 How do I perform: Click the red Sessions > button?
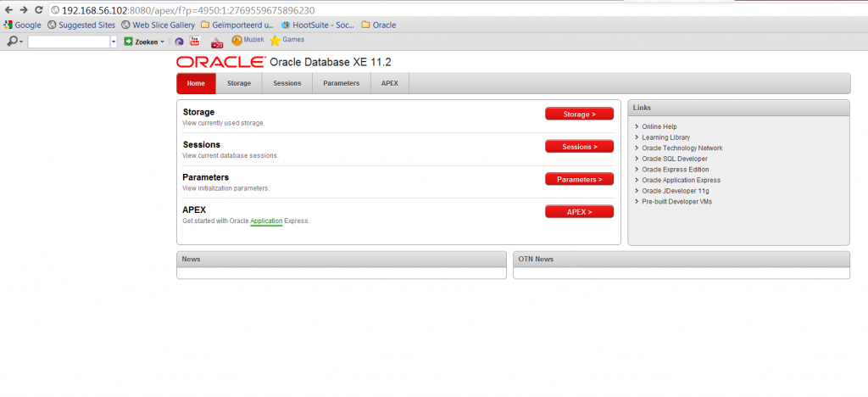(x=579, y=147)
